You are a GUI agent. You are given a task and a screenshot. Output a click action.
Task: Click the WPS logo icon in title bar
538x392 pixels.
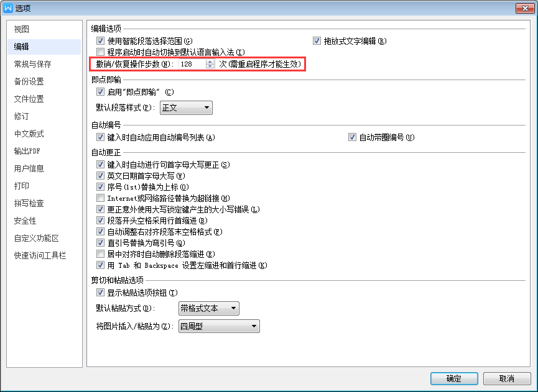tap(8, 8)
